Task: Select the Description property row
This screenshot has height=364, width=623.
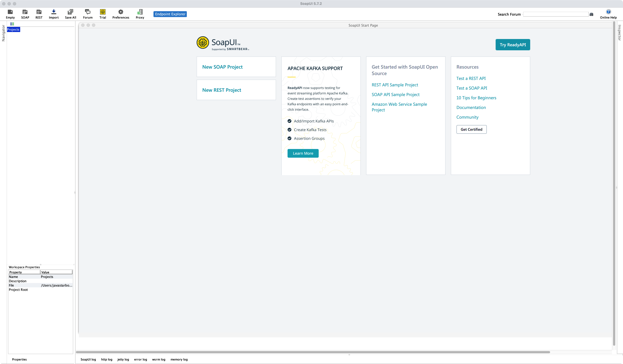Action: [40, 281]
